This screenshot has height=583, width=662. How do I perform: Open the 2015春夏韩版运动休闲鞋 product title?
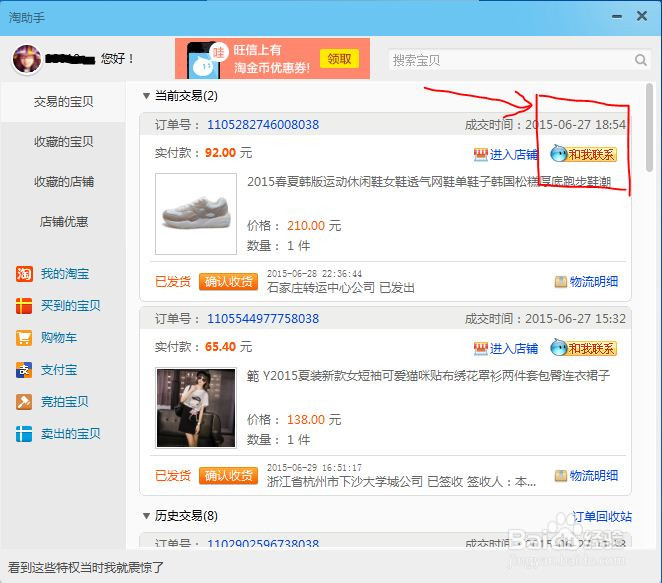(429, 182)
